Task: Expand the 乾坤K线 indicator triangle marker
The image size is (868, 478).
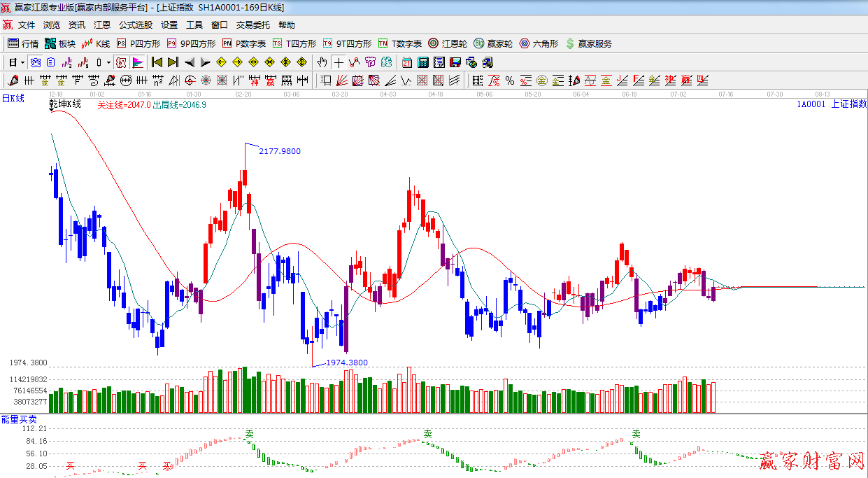Action: click(52, 111)
